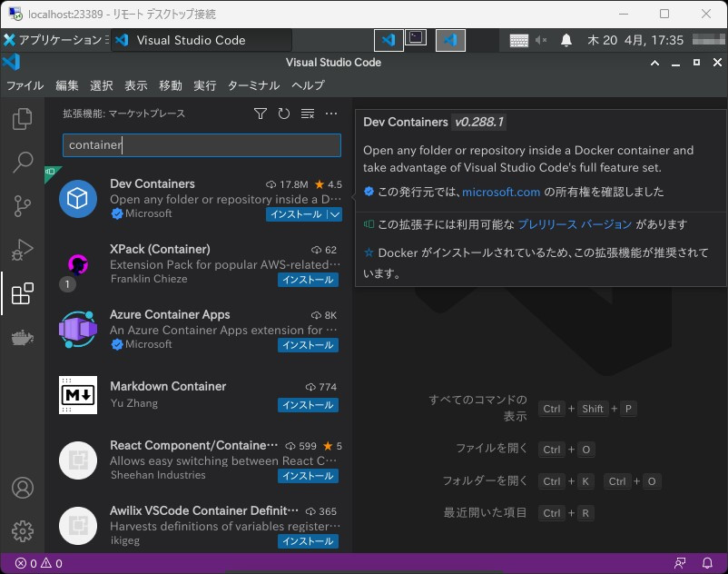Filter the extensions list with the funnel icon
This screenshot has width=728, height=574.
(x=261, y=114)
